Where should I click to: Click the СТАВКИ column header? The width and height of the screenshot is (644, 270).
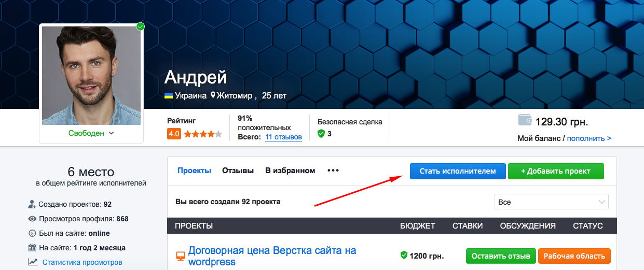pyautogui.click(x=468, y=226)
